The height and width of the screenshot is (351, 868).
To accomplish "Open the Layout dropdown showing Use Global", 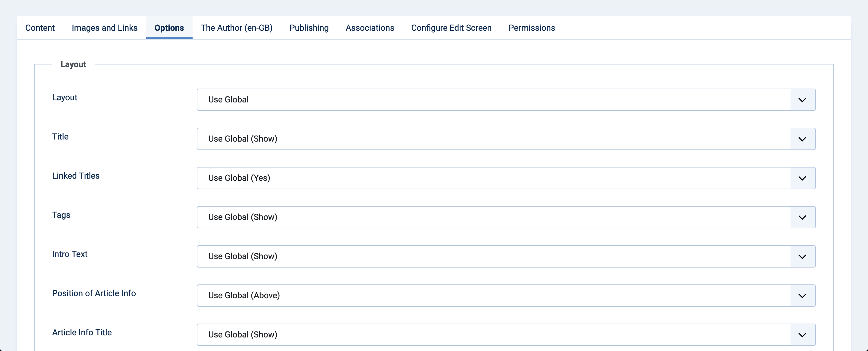I will (506, 100).
